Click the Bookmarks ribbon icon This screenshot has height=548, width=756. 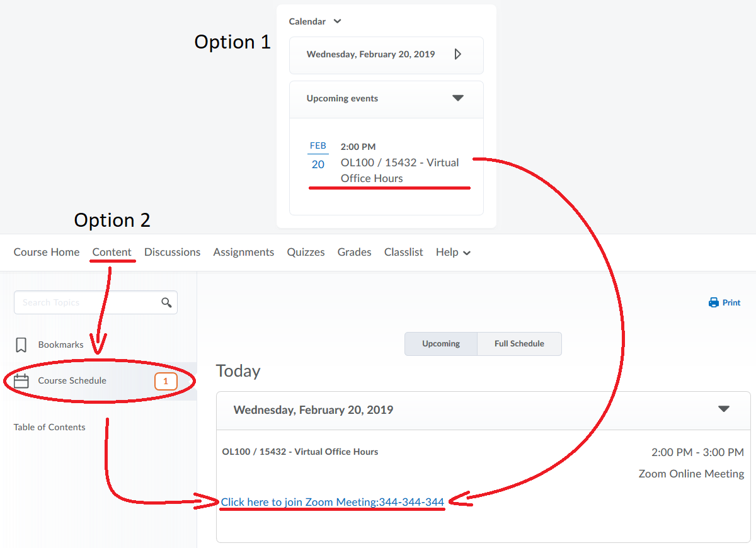(21, 345)
